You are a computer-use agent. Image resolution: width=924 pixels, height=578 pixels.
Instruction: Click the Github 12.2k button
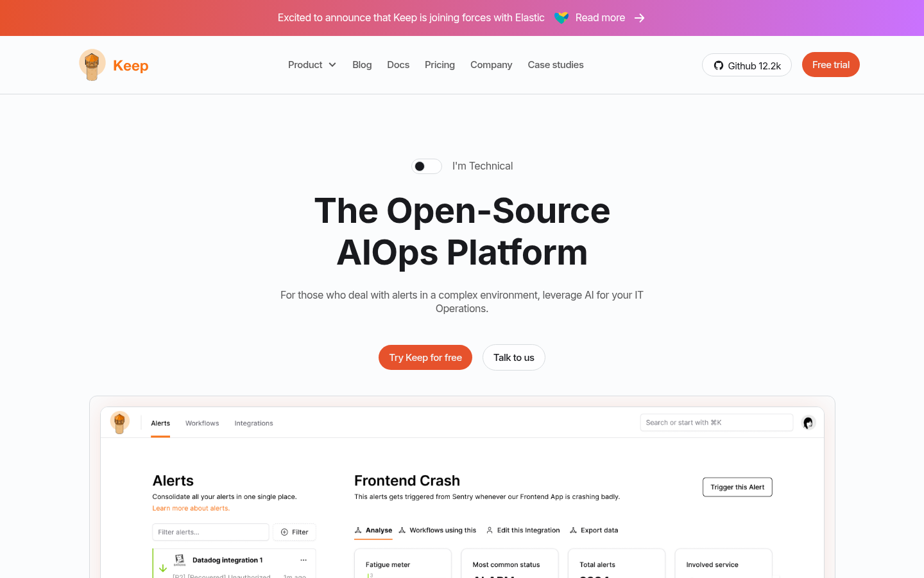747,65
